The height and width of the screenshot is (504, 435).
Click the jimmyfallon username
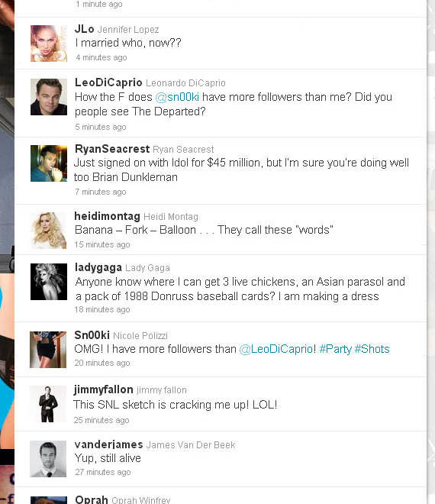click(104, 389)
